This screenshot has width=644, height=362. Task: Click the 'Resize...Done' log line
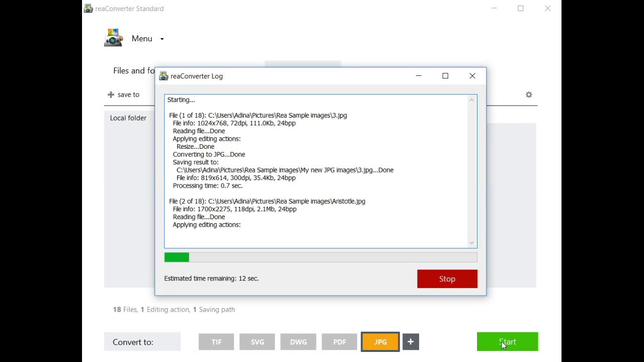195,146
